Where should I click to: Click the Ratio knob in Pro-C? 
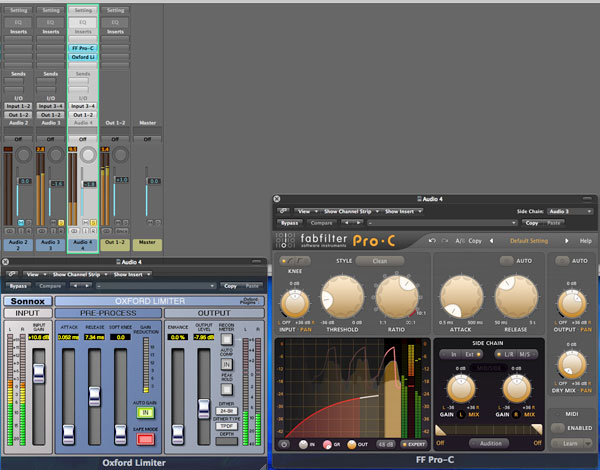coord(397,297)
